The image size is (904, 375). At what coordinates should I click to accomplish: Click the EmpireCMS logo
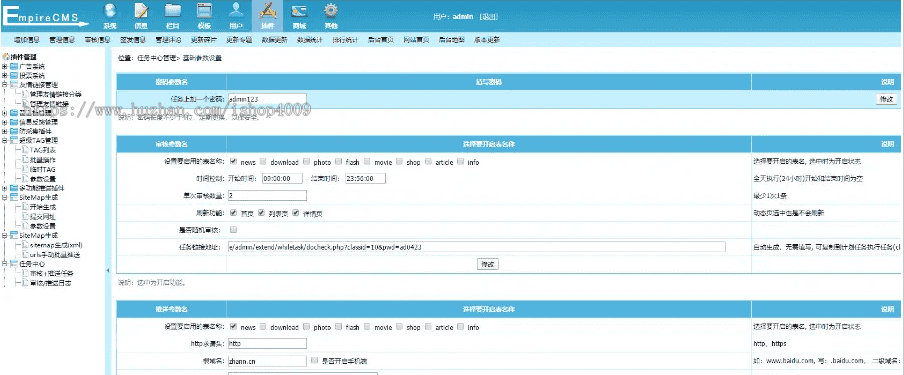46,15
